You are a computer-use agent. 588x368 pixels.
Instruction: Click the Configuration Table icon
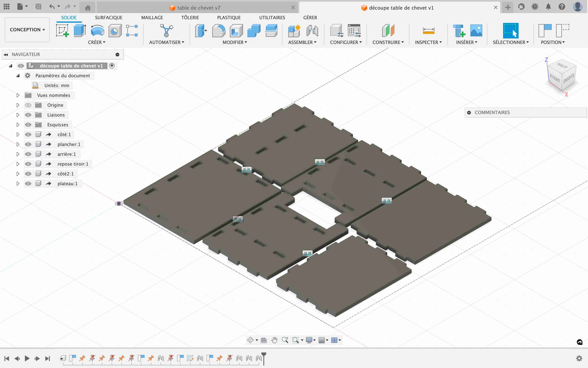coord(354,31)
